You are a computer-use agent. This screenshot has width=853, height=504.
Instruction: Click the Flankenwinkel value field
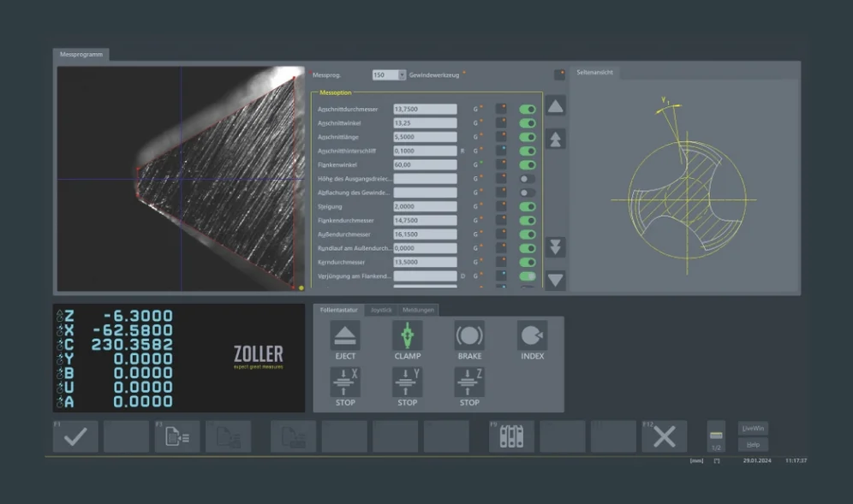(425, 164)
